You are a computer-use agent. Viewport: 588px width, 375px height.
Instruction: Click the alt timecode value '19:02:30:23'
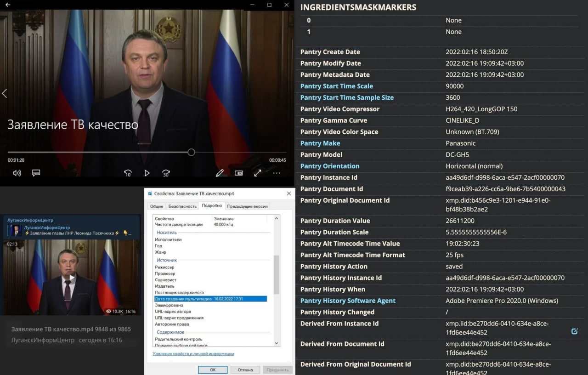[463, 244]
